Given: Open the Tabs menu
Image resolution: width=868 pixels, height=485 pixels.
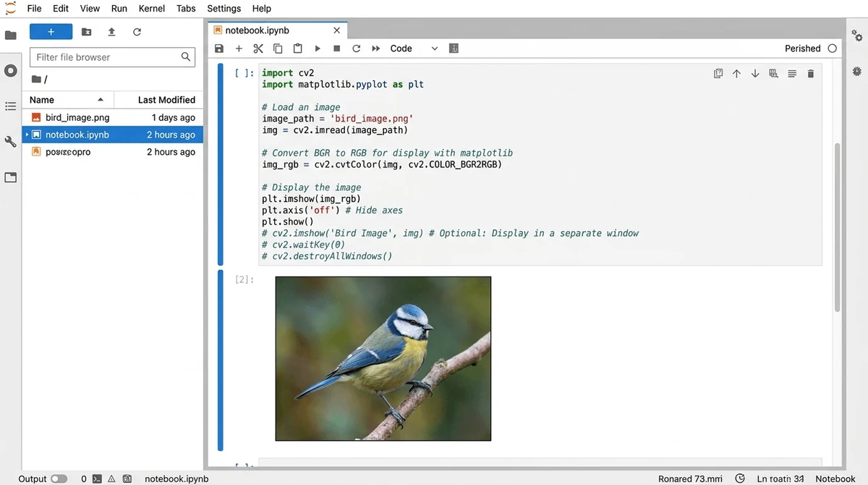Looking at the screenshot, I should tap(186, 9).
